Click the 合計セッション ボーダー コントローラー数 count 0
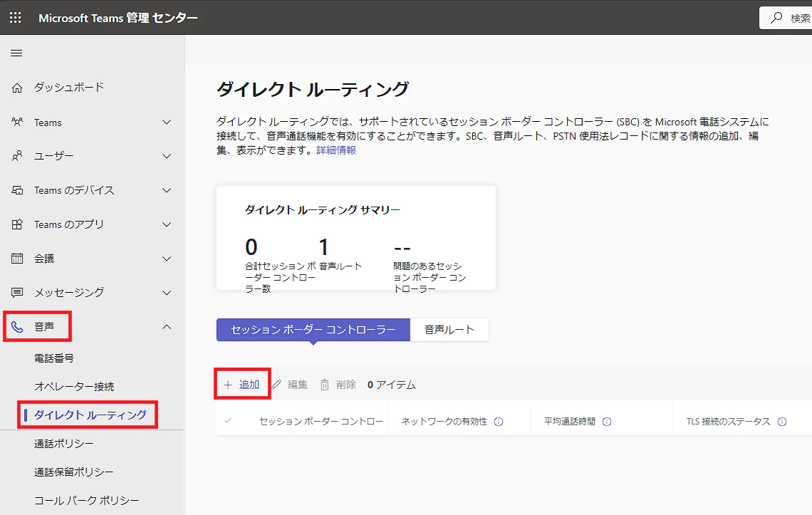The height and width of the screenshot is (515, 812). coord(251,246)
